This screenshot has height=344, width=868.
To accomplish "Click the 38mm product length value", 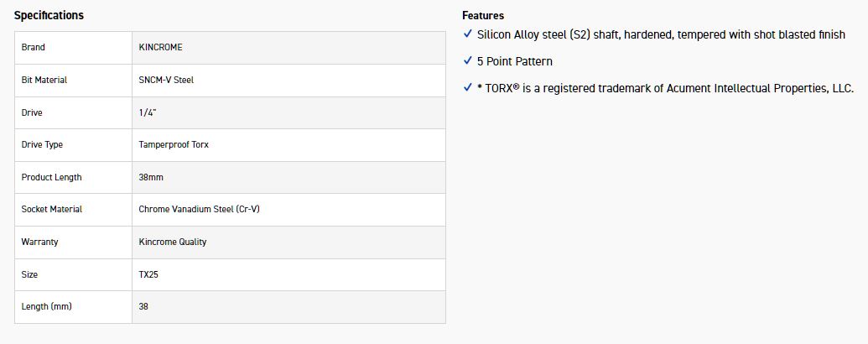I will [152, 177].
